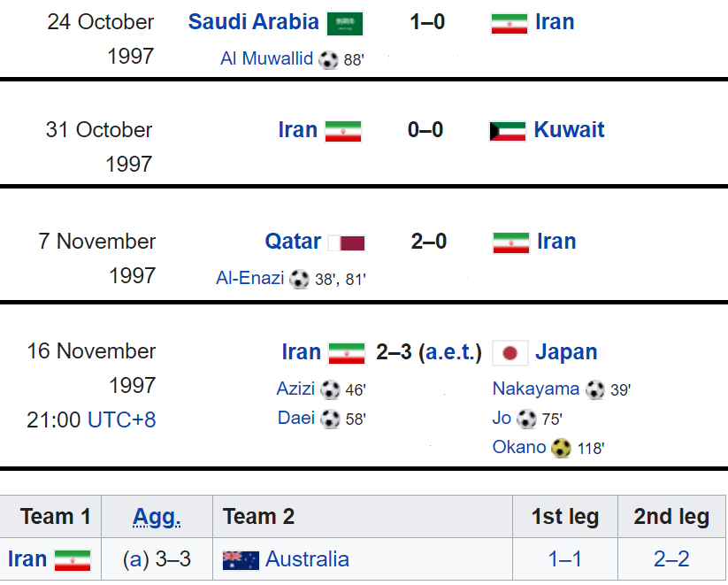Screen dimensions: 728x585
Task: Click the golden goal ball next to Okano
Action: click(561, 449)
